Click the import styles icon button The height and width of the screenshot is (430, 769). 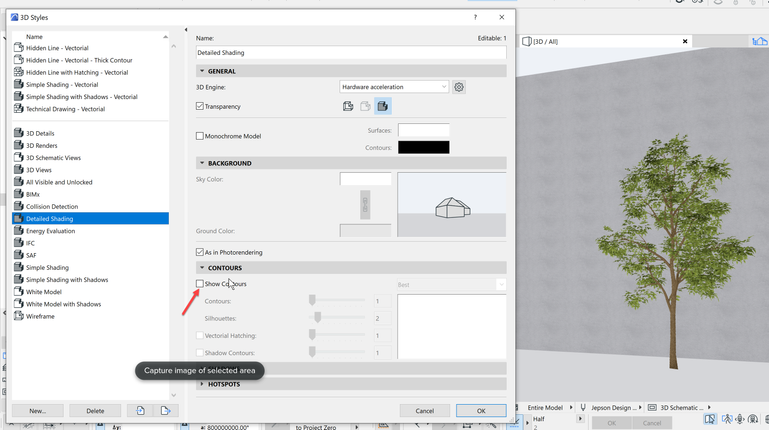140,410
